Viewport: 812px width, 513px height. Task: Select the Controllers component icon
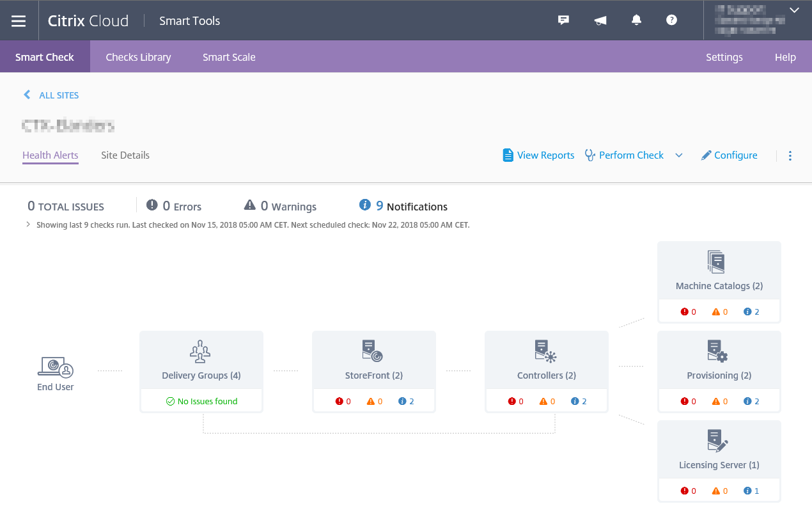point(545,351)
